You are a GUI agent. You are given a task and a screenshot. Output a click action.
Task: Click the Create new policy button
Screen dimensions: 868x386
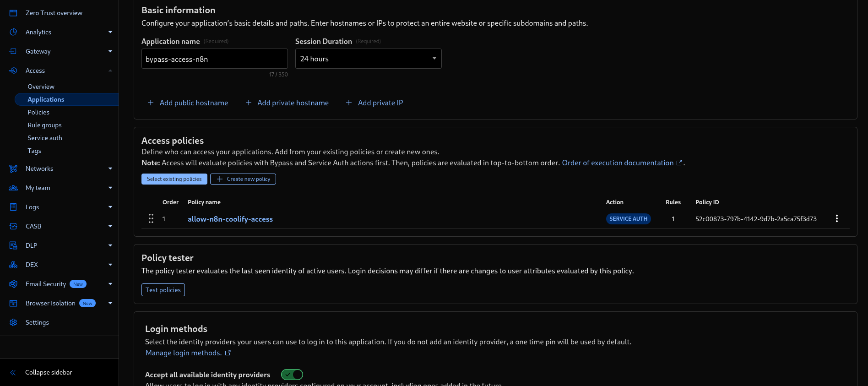coord(243,179)
